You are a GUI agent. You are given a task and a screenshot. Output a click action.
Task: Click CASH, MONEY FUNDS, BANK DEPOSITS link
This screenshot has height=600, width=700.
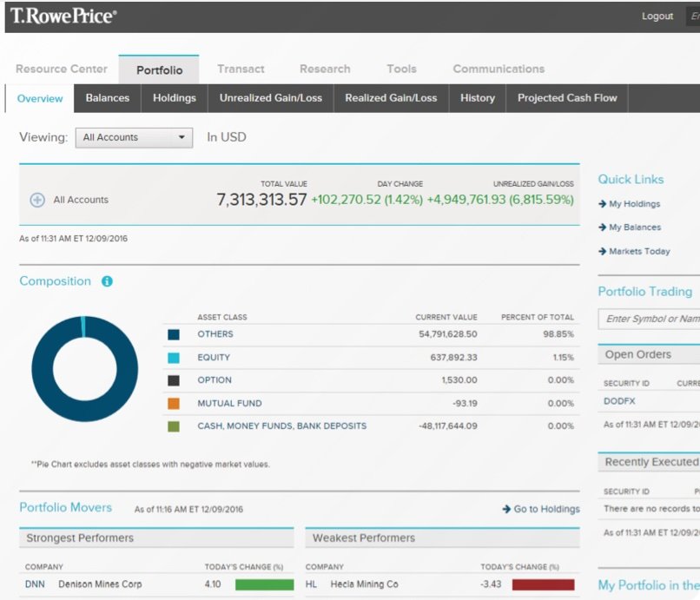(282, 425)
